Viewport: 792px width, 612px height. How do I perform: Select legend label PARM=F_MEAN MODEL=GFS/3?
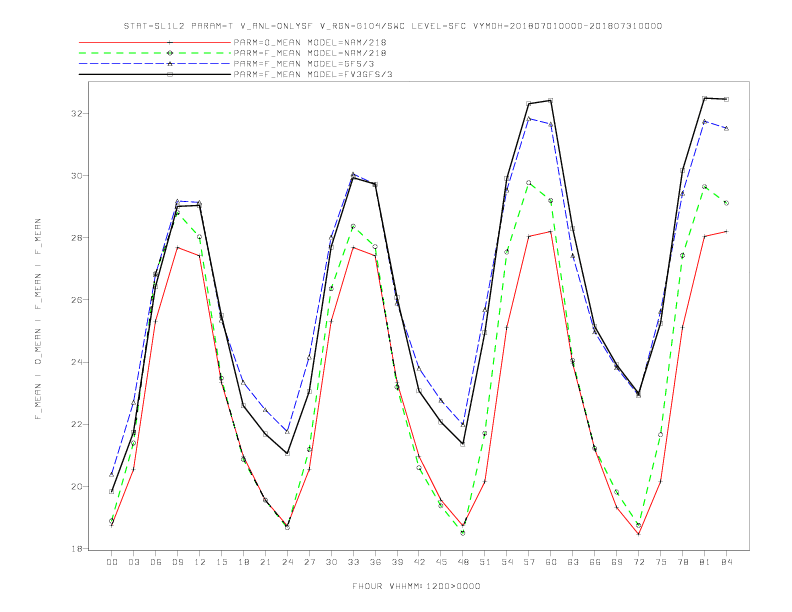(304, 64)
